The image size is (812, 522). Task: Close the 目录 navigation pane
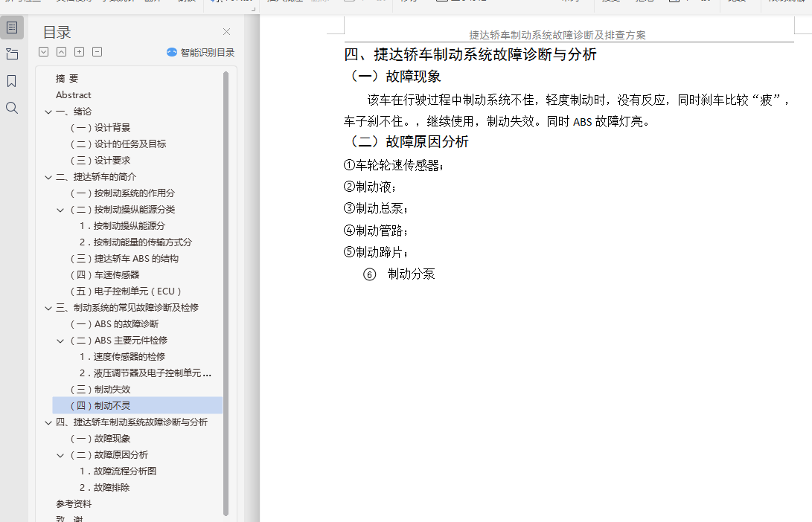[x=226, y=32]
